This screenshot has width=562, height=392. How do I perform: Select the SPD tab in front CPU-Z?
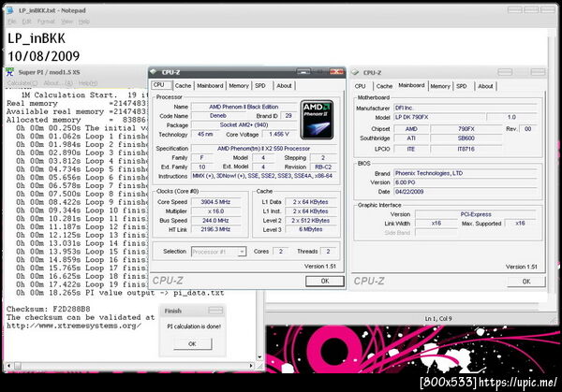260,85
